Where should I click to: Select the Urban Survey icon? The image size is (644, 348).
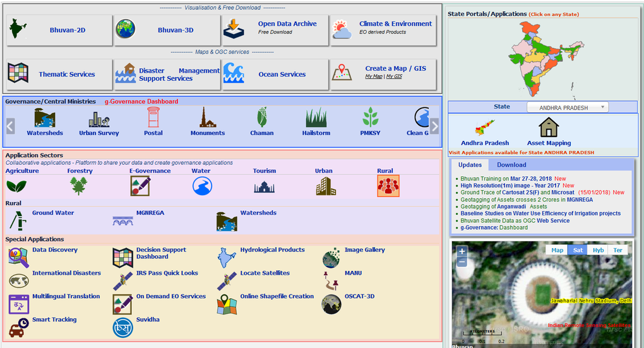99,119
